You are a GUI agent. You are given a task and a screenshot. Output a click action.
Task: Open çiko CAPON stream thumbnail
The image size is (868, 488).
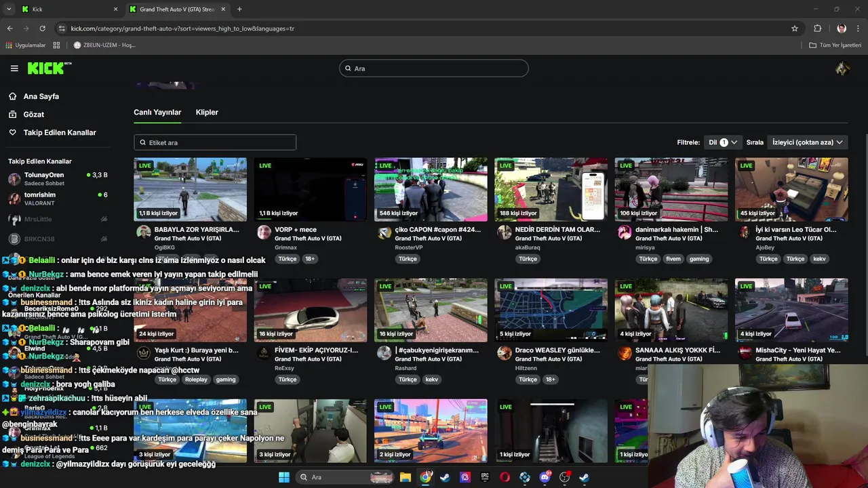point(431,189)
